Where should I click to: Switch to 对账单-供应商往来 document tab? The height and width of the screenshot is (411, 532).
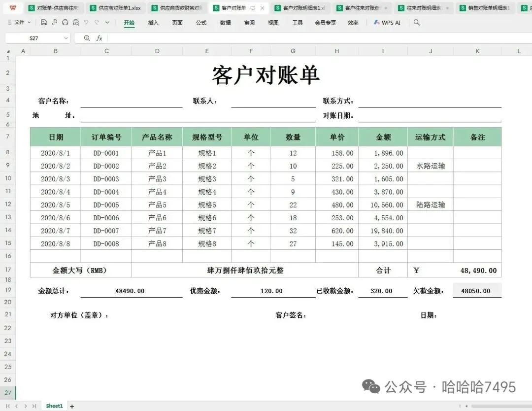pos(54,8)
